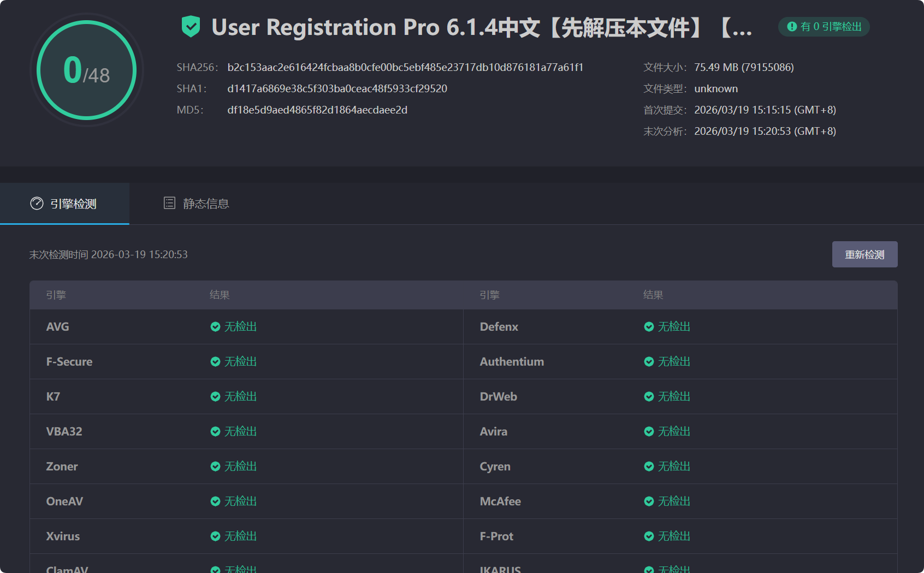Screen dimensions: 924x573
Task: Click the file type unknown value
Action: [716, 88]
